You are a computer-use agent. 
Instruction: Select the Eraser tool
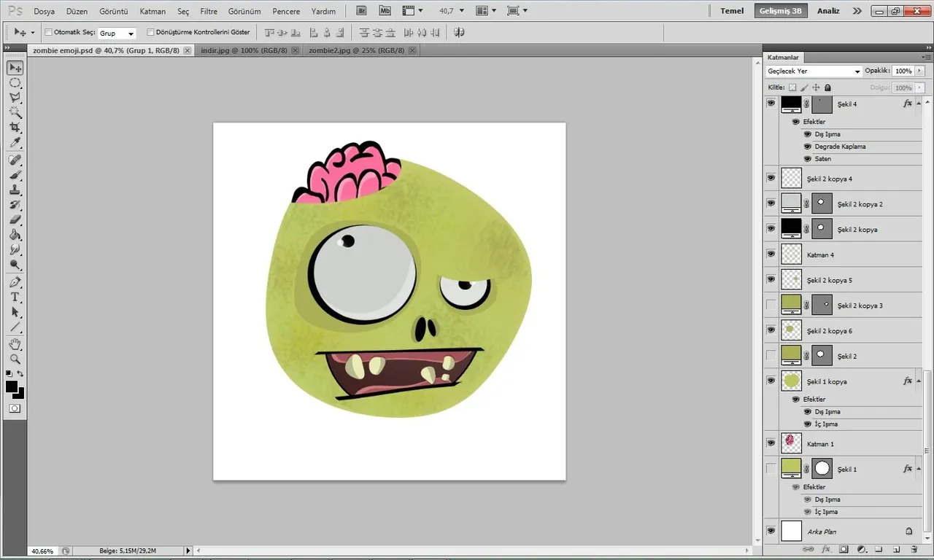point(15,219)
